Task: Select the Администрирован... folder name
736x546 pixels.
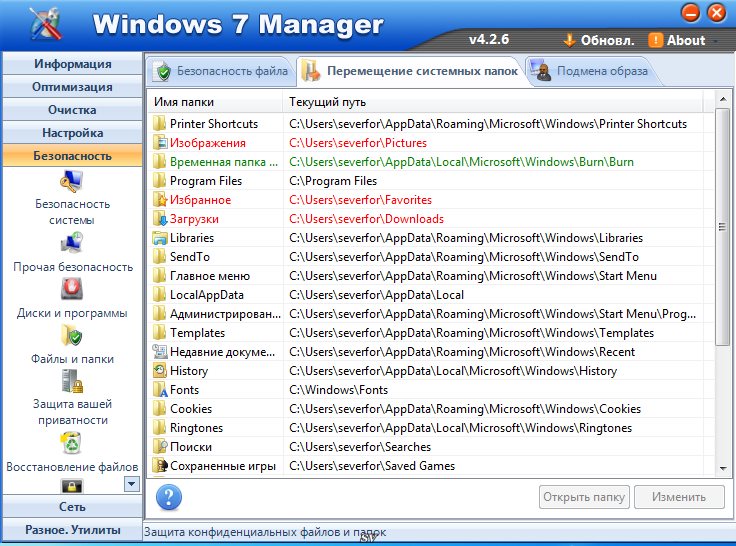Action: 225,314
